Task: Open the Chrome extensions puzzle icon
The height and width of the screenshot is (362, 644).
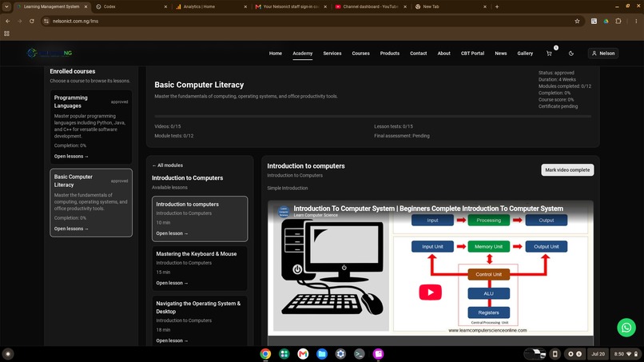Action: (618, 21)
